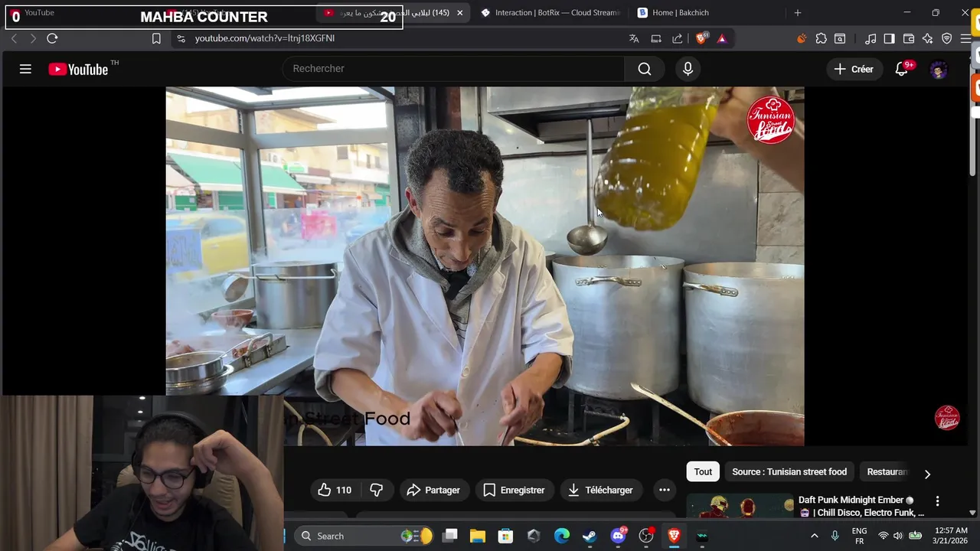Viewport: 980px width, 551px height.
Task: Open Microsoft Edge from the taskbar
Action: click(x=562, y=536)
